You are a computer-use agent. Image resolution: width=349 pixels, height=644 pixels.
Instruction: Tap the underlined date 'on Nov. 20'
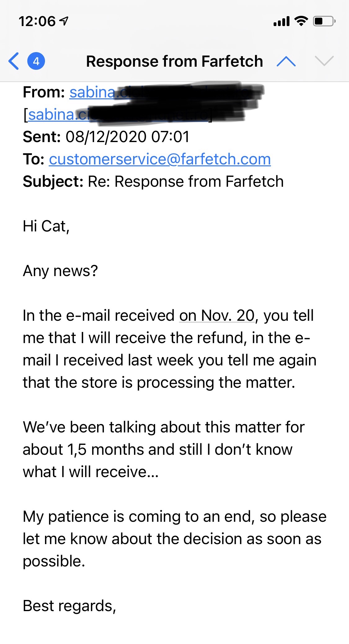[x=217, y=316]
